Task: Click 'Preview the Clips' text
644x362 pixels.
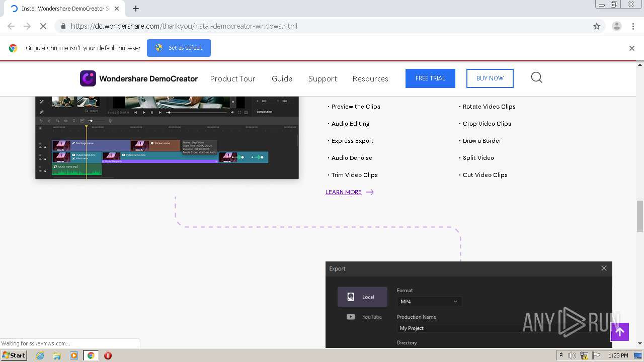Action: [356, 107]
